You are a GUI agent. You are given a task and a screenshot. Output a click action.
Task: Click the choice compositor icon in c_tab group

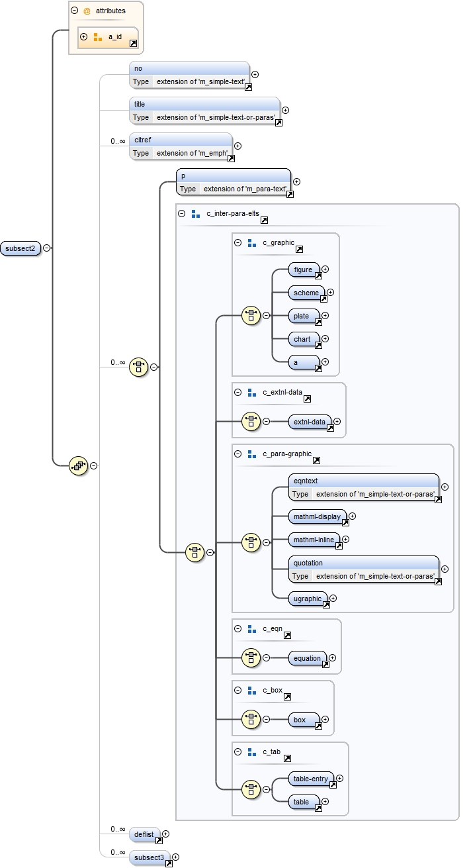[251, 789]
